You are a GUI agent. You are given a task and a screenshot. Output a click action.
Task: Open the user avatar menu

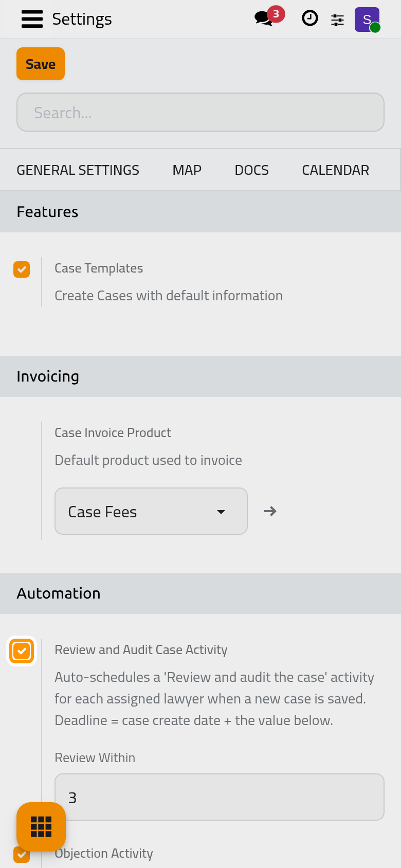click(x=367, y=20)
